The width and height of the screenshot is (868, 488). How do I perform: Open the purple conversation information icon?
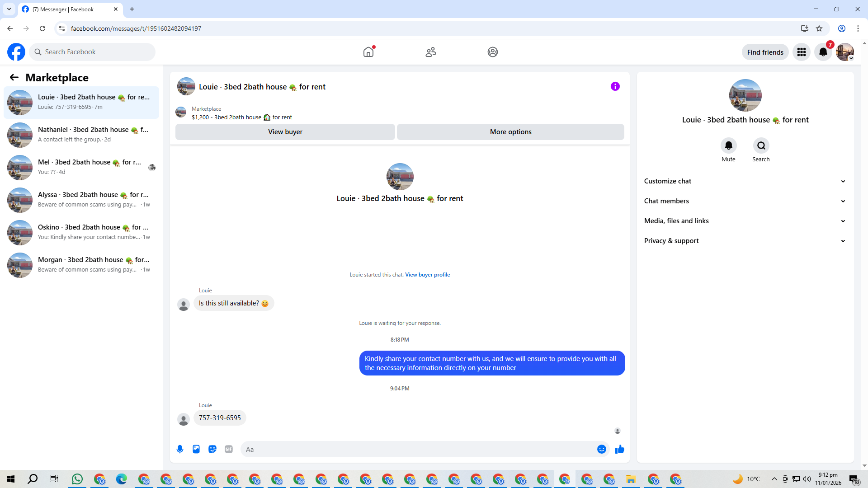point(615,86)
